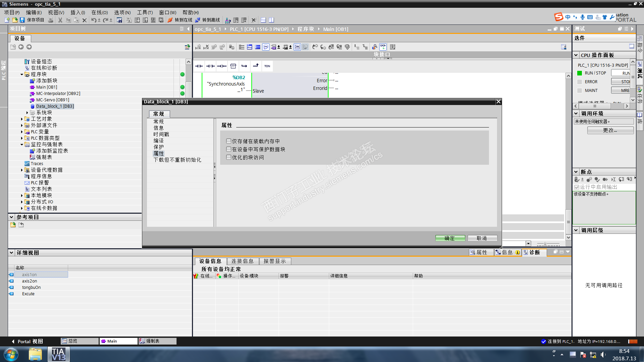Click the redo arrow icon
The height and width of the screenshot is (362, 644).
[105, 20]
